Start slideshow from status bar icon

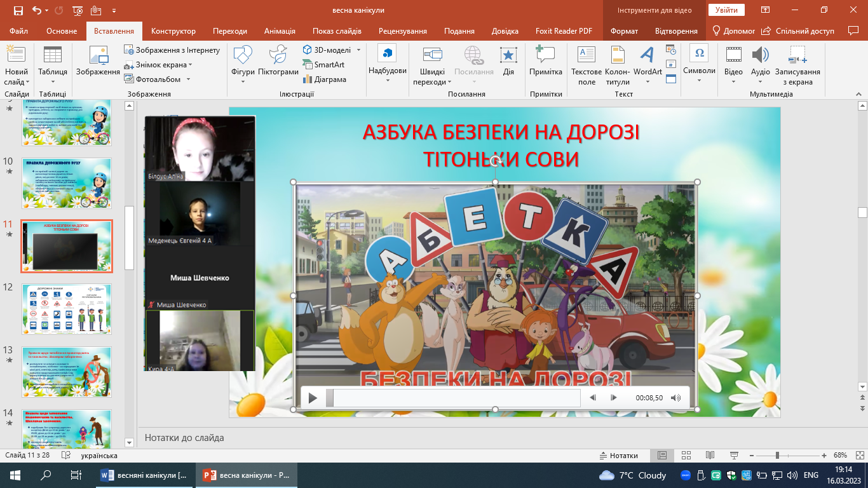click(x=734, y=456)
